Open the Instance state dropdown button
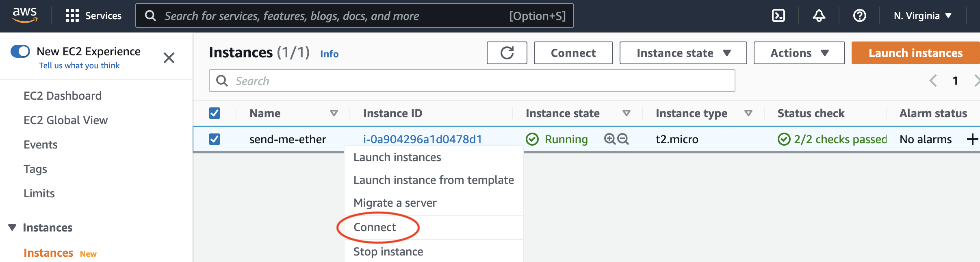980x262 pixels. pos(683,53)
